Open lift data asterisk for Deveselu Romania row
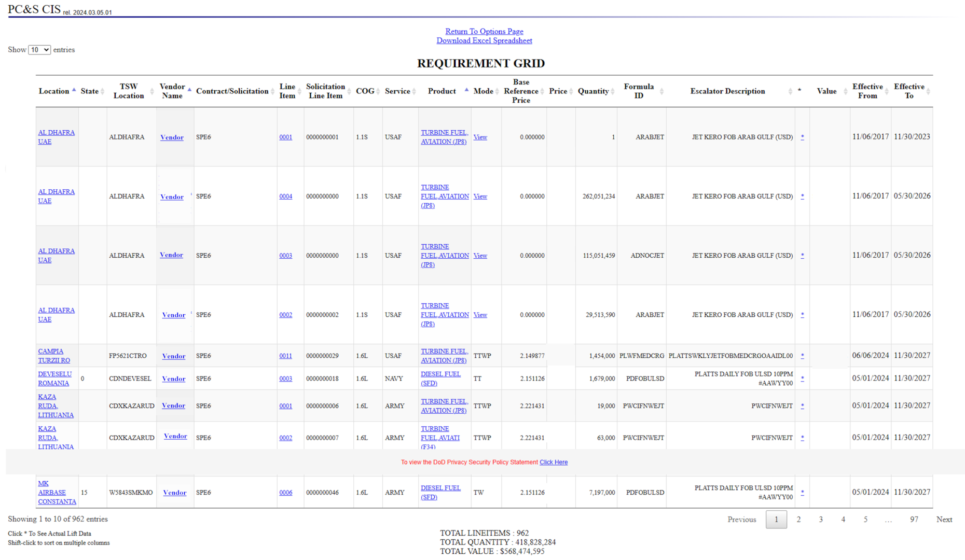Image resolution: width=965 pixels, height=560 pixels. click(802, 379)
